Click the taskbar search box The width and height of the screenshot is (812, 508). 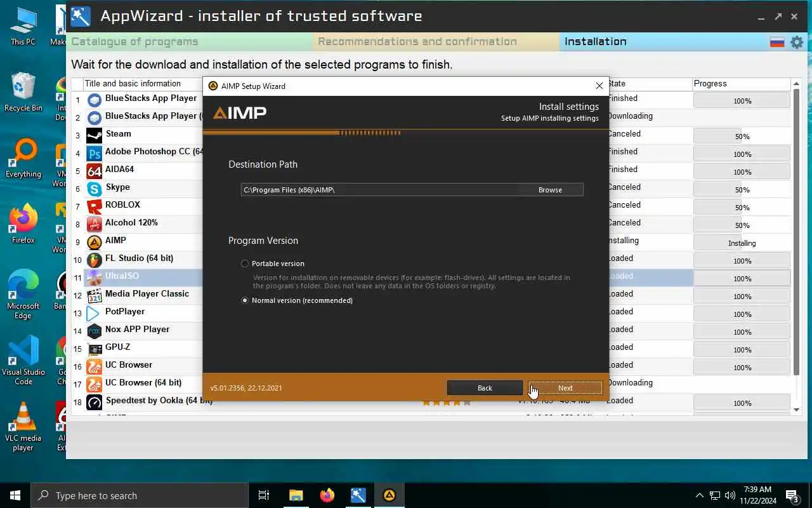(140, 495)
